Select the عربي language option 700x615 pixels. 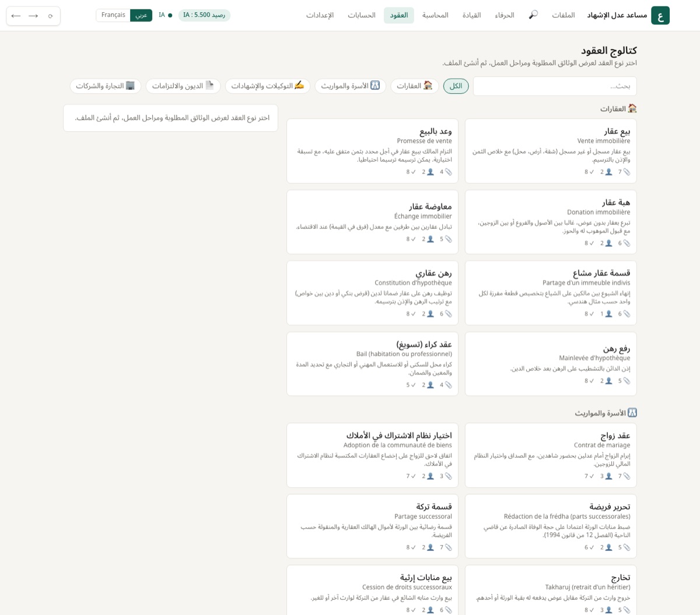[141, 15]
